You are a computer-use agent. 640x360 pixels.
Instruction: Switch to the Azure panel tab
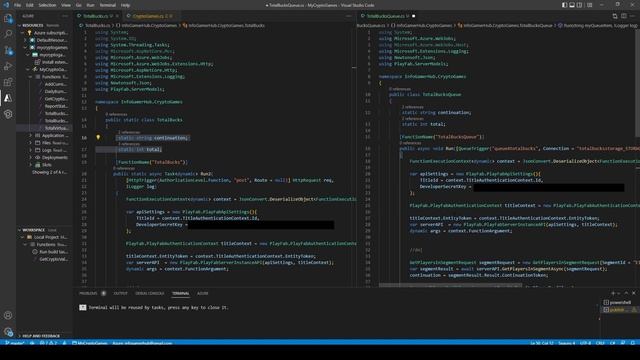(202, 293)
